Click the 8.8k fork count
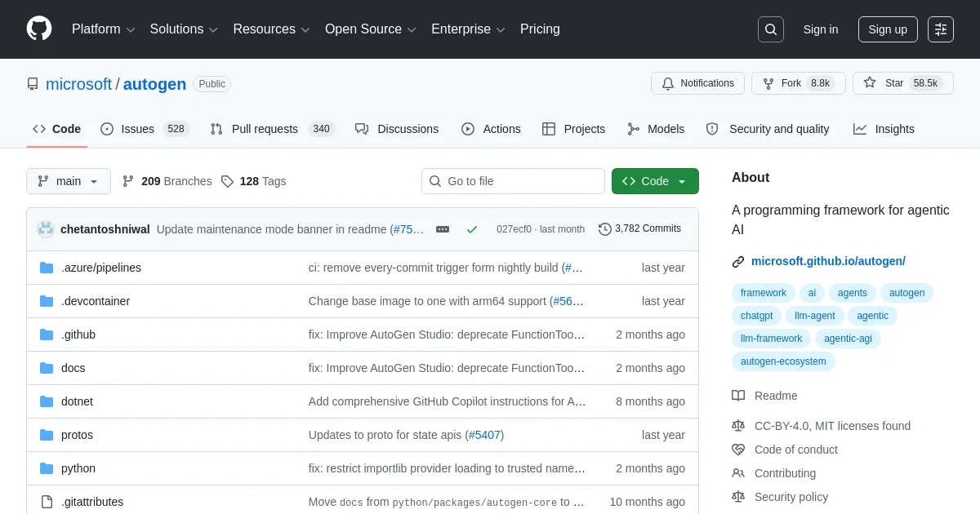Image resolution: width=980 pixels, height=514 pixels. [x=820, y=83]
